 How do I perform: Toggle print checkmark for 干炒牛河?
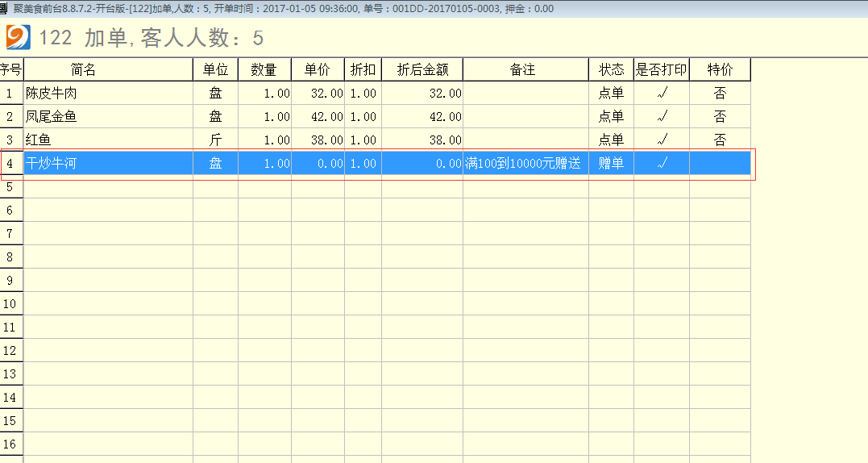[662, 164]
